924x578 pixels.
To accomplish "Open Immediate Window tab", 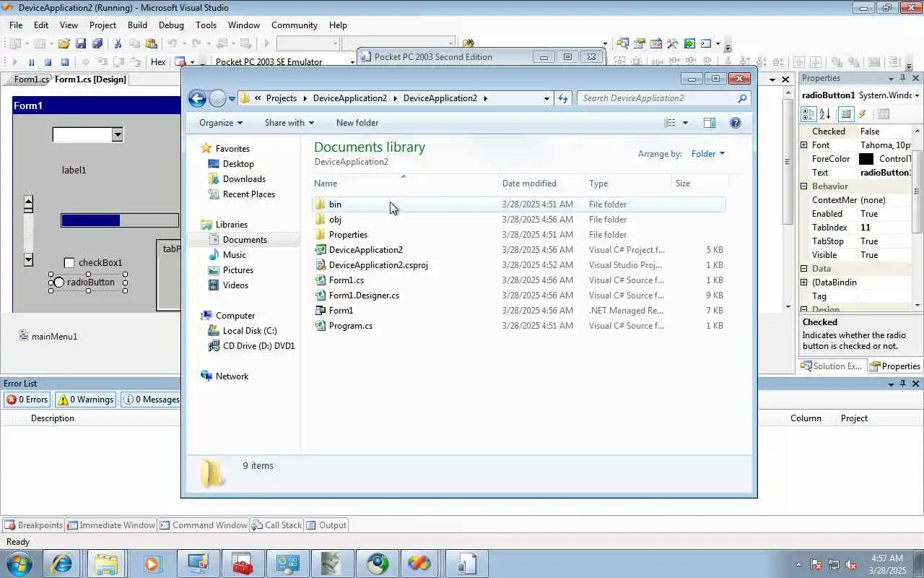I will pos(110,525).
